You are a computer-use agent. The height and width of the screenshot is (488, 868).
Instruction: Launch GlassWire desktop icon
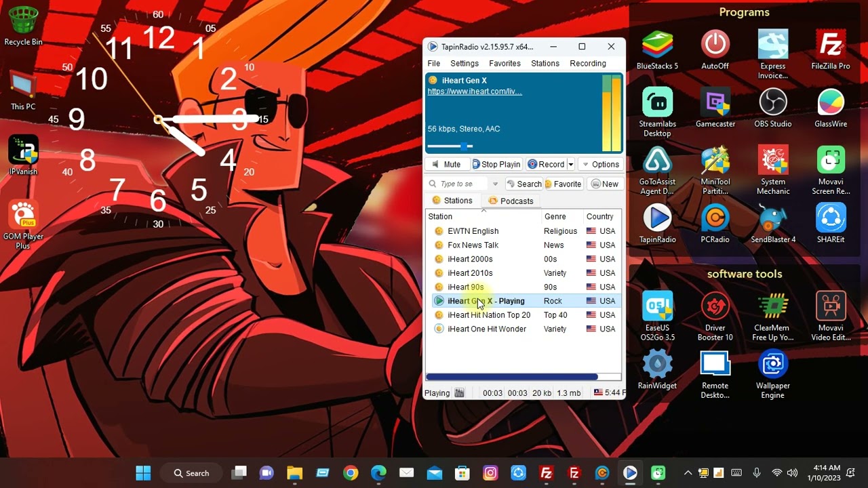click(831, 108)
